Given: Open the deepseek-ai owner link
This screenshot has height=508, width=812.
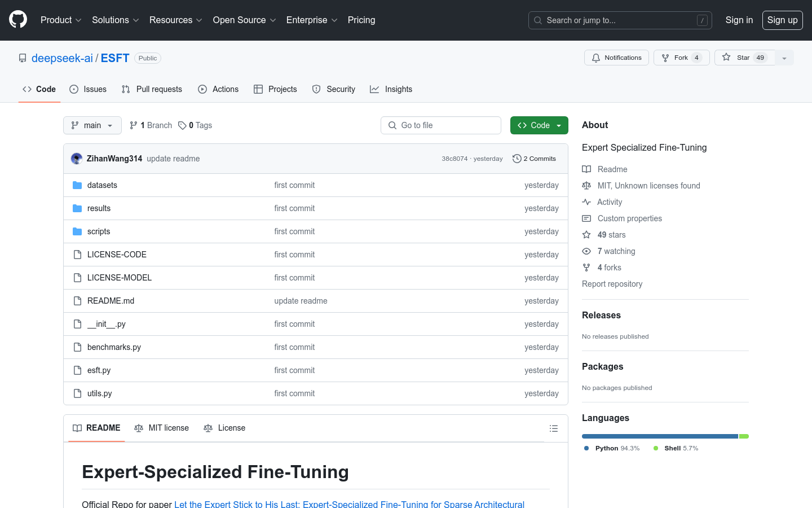Looking at the screenshot, I should click(x=62, y=58).
